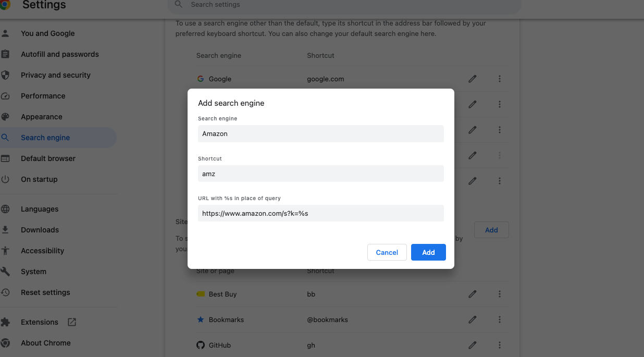Edit the GitHub site shortcut
The width and height of the screenshot is (644, 357).
coord(472,345)
